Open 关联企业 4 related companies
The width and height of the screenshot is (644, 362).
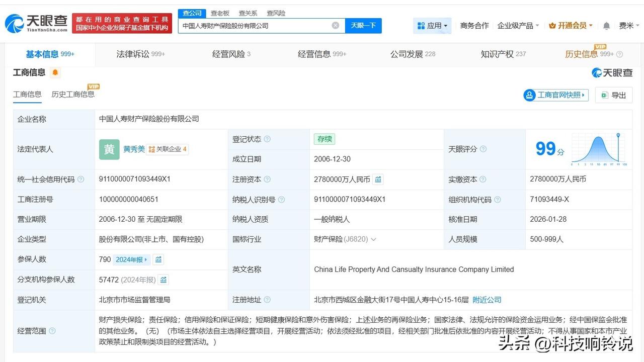click(168, 149)
